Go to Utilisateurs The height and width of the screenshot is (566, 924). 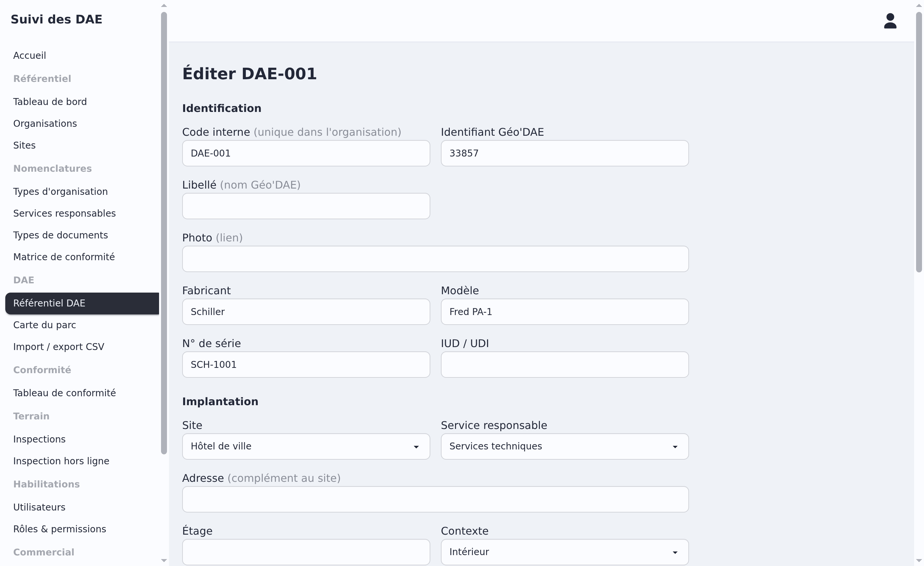(82, 507)
